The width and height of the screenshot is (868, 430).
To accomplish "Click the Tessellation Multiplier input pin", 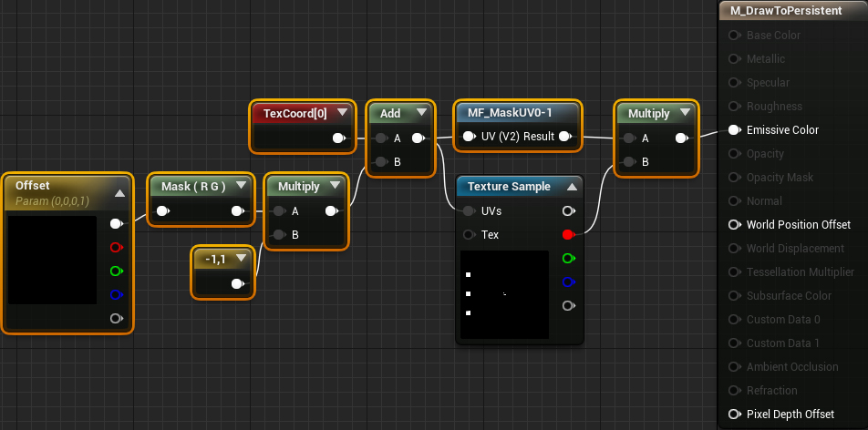I will [735, 271].
